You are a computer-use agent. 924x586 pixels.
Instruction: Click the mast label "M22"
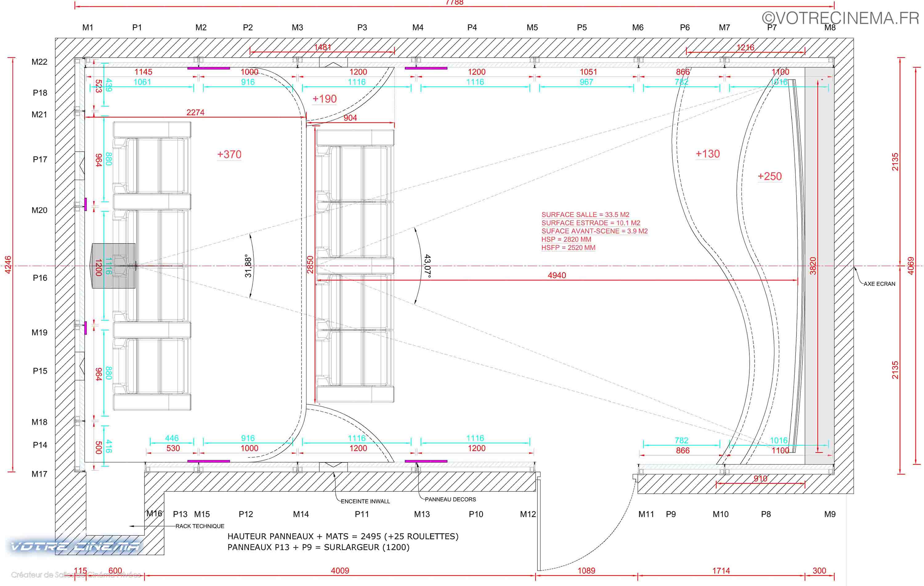tap(39, 62)
